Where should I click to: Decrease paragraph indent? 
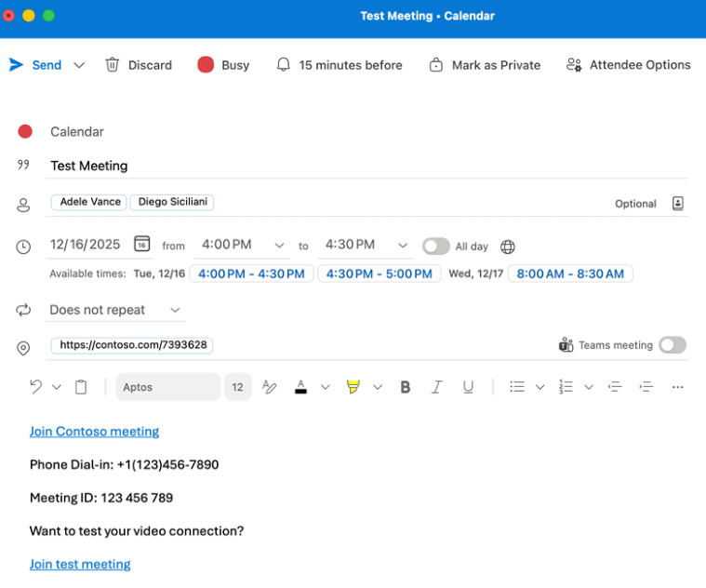click(x=615, y=387)
